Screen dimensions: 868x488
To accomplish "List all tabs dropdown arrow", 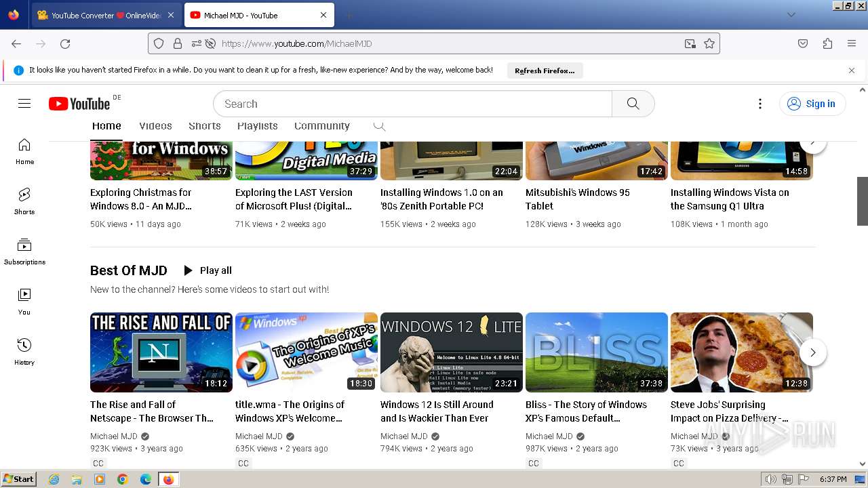I will coord(791,15).
